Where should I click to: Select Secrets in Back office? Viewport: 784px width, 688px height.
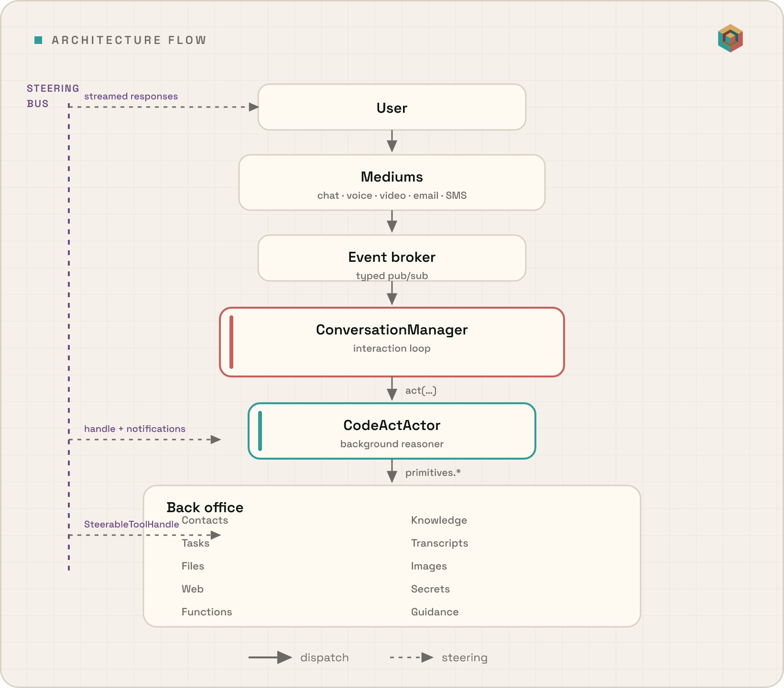430,589
